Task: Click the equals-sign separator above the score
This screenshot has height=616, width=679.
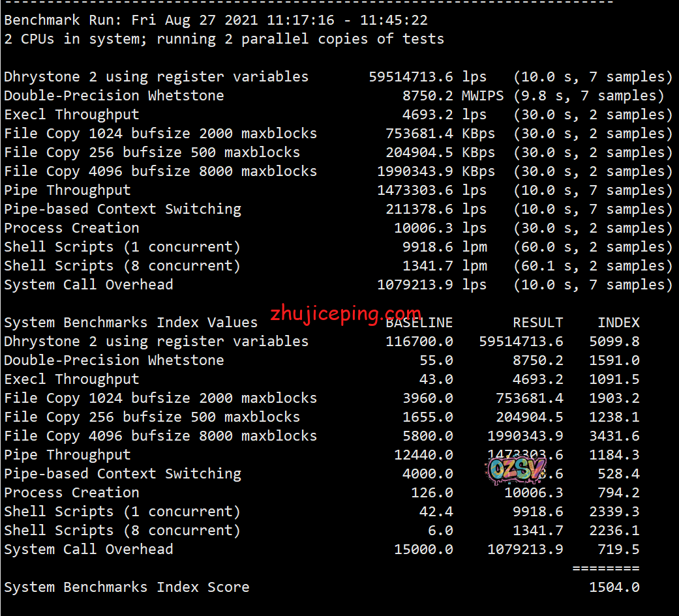Action: (x=605, y=568)
